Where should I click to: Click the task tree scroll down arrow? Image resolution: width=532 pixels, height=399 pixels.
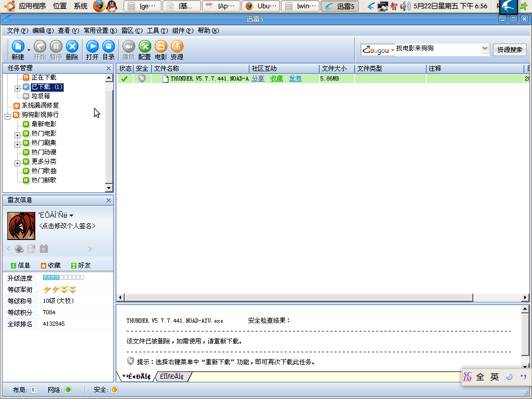pyautogui.click(x=109, y=188)
